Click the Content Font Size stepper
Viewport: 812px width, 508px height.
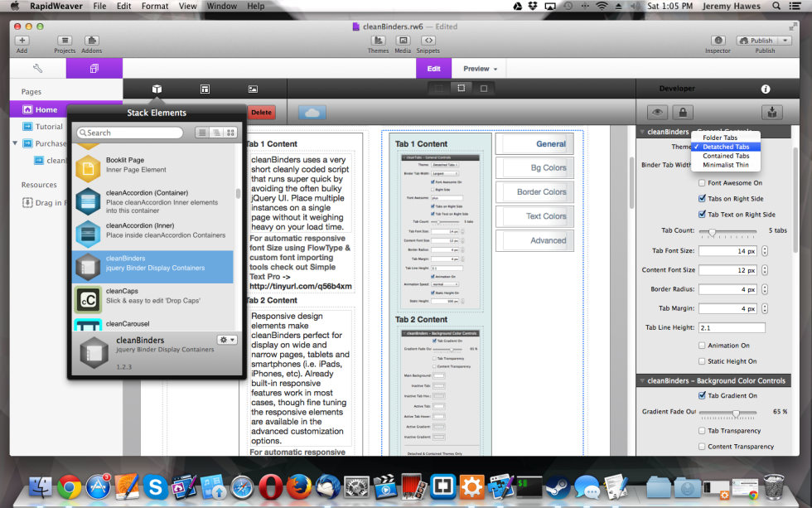[764, 270]
